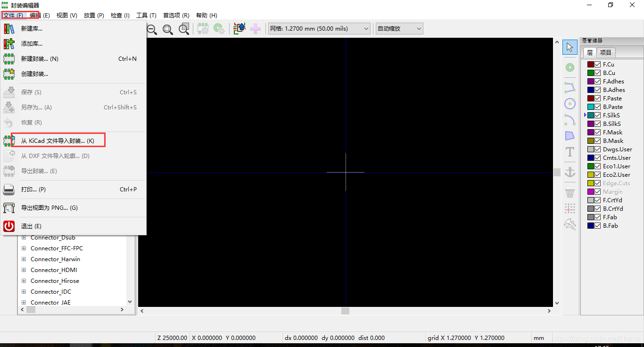
Task: Open the 视图 (V) menu
Action: tap(66, 16)
